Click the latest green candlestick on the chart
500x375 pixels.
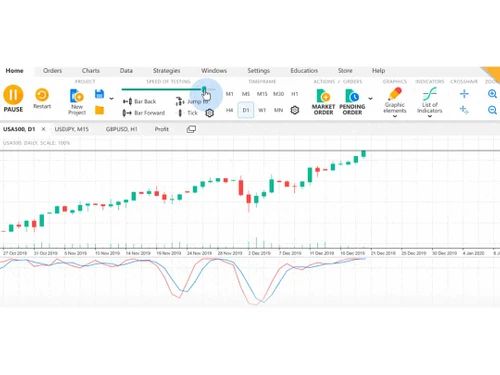(x=364, y=153)
